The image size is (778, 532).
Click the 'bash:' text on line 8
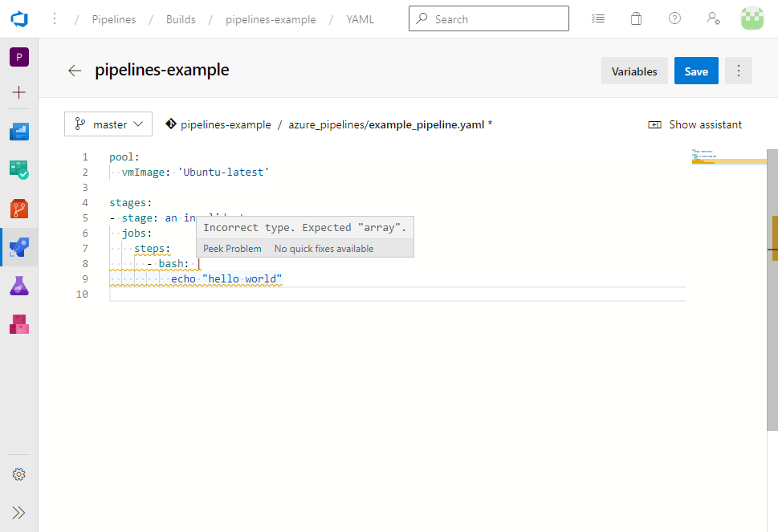pyautogui.click(x=173, y=264)
